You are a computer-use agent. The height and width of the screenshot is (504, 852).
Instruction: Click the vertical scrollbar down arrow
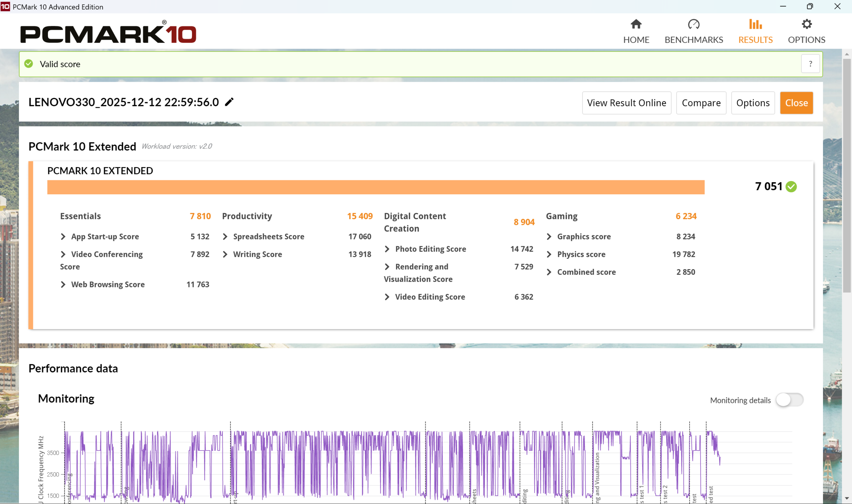[x=847, y=498]
